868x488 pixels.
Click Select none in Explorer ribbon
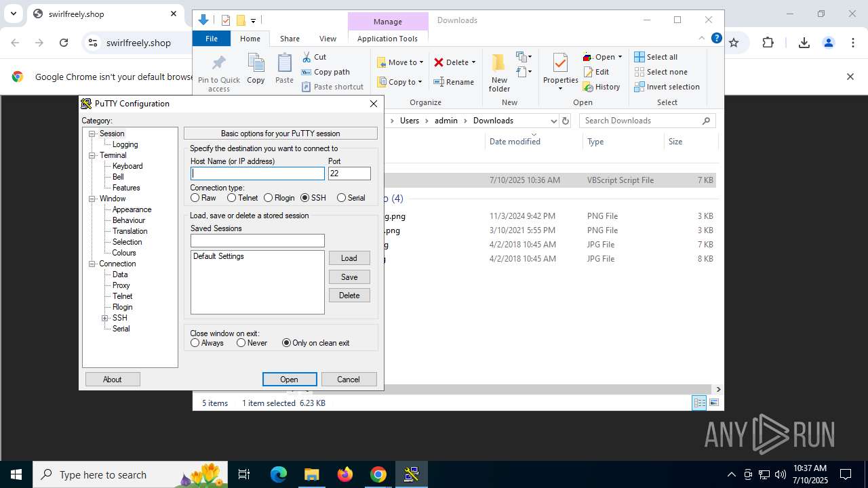pos(660,72)
